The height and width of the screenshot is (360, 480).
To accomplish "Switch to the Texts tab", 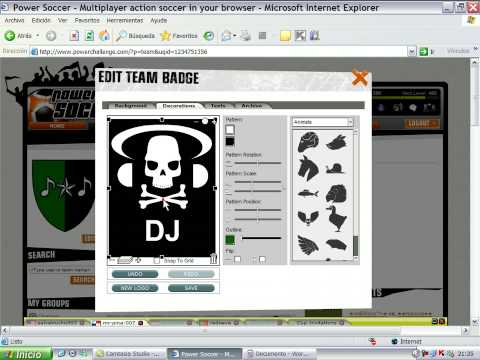I will coord(218,106).
